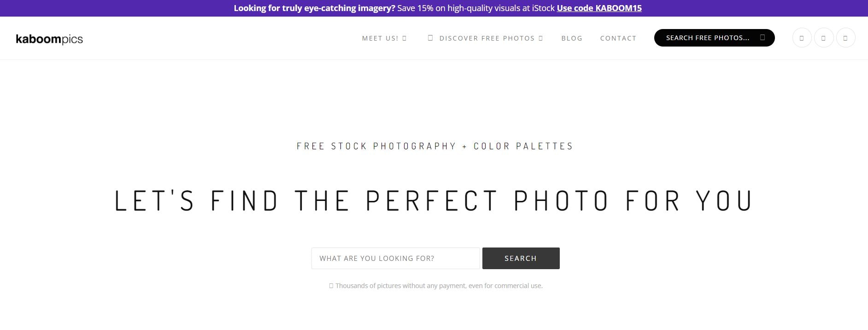Click the icon before DISCOVER FREE PHOTOS

pyautogui.click(x=430, y=38)
